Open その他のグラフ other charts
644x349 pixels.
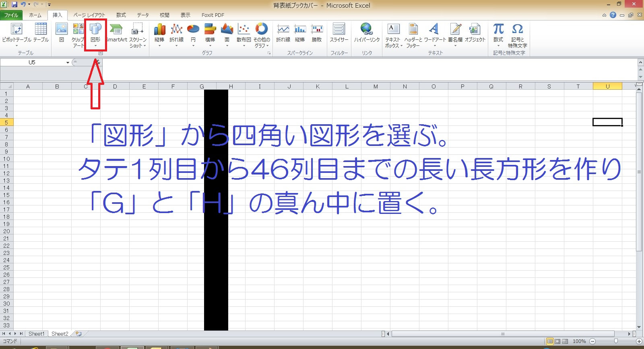coord(262,35)
